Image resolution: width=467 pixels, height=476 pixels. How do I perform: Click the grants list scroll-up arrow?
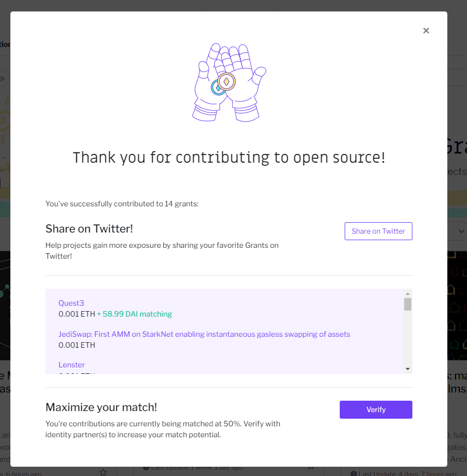pos(407,294)
